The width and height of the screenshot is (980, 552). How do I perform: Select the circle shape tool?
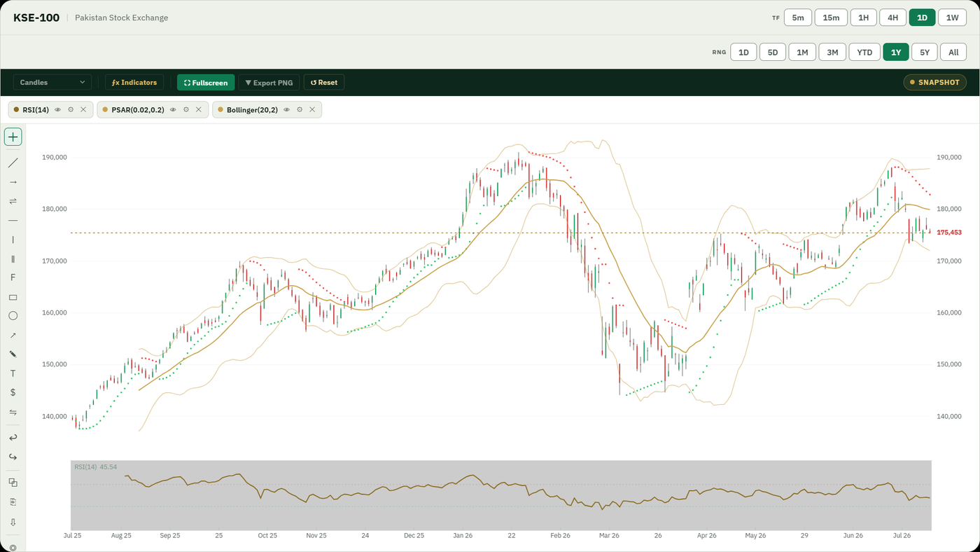(x=13, y=316)
